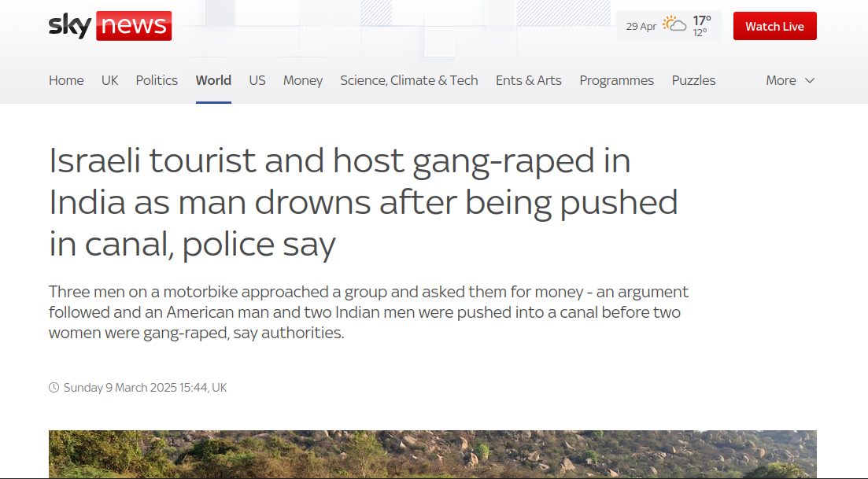
Task: Click the 12° low temperature value
Action: (x=700, y=33)
